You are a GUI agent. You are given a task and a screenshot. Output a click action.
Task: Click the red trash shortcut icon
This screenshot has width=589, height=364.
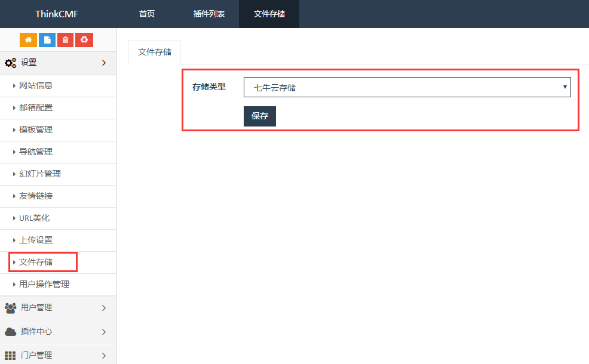coord(65,40)
